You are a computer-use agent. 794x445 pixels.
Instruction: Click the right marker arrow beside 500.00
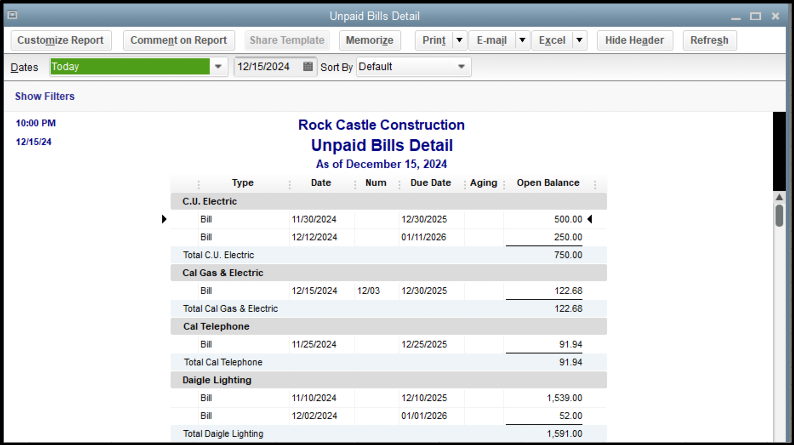(589, 219)
